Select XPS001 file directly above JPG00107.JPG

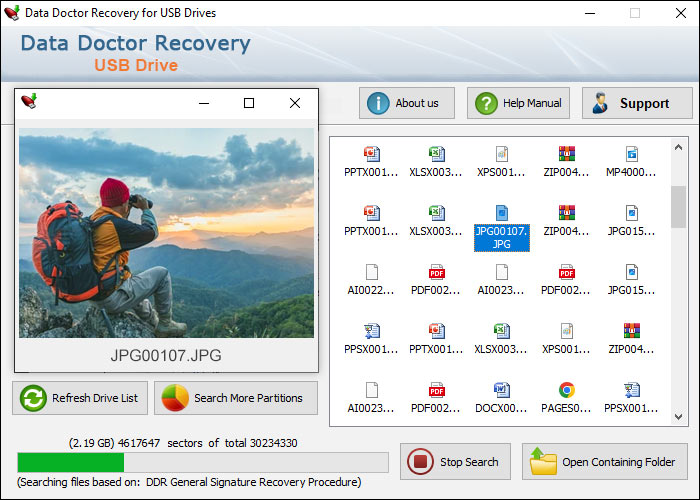(x=501, y=162)
